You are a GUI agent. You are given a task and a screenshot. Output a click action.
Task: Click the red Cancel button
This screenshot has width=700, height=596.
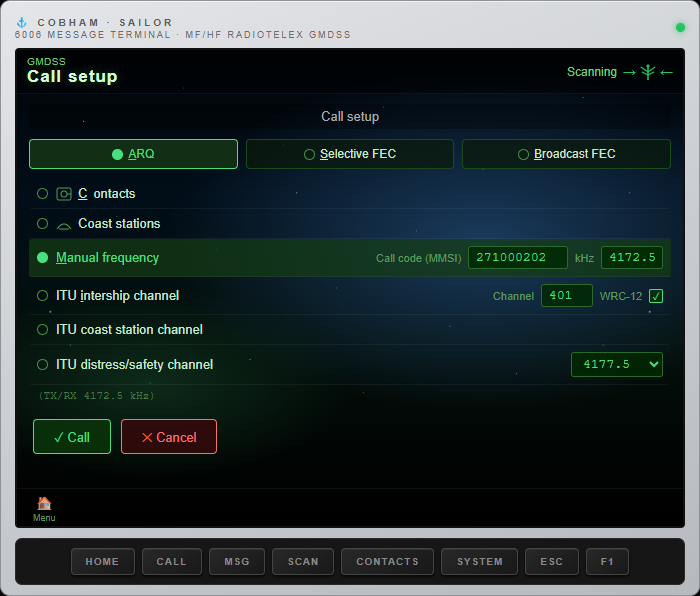tap(169, 437)
